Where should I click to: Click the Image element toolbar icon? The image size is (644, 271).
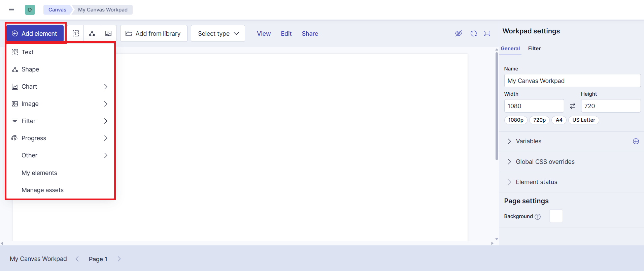coord(108,33)
